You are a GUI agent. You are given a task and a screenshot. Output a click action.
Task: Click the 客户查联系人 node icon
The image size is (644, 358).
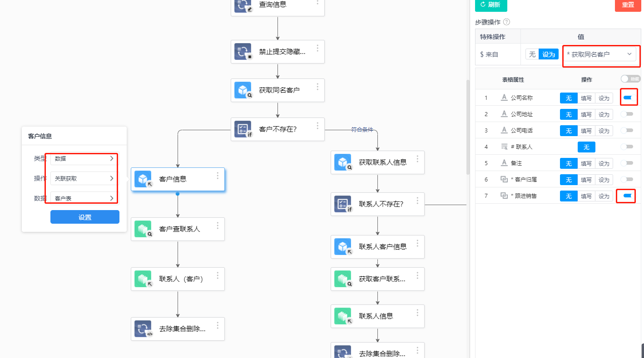[x=143, y=229]
